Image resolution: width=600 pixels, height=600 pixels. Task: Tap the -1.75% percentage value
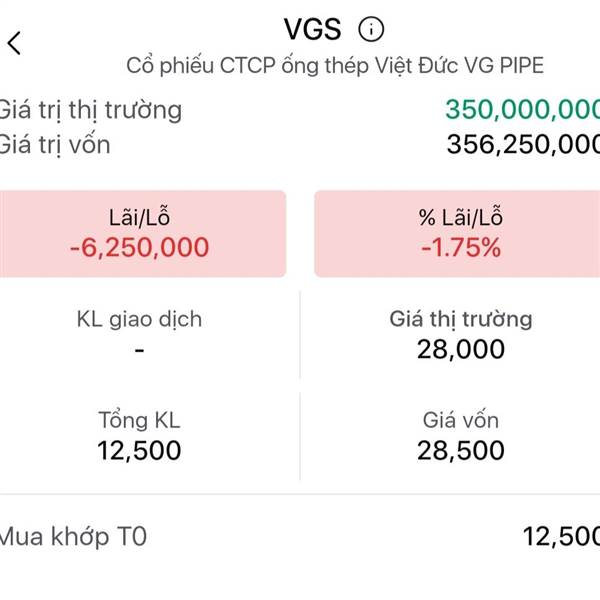[x=460, y=247]
